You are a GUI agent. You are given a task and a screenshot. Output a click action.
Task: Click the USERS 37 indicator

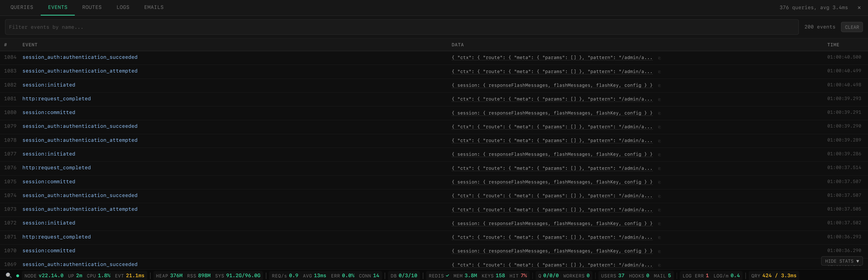click(x=612, y=276)
